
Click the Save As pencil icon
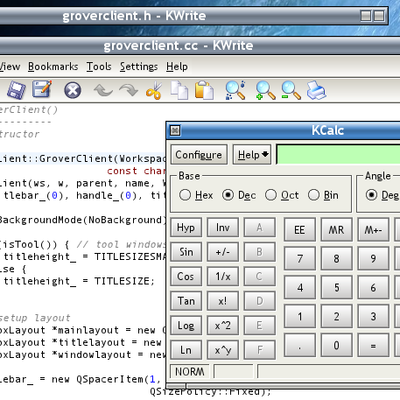[42, 89]
